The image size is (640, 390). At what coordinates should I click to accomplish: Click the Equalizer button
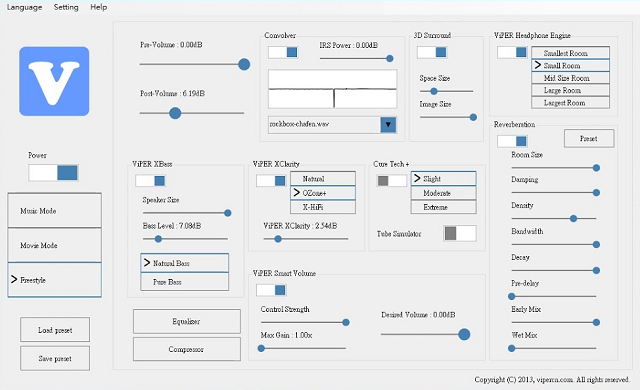click(187, 321)
